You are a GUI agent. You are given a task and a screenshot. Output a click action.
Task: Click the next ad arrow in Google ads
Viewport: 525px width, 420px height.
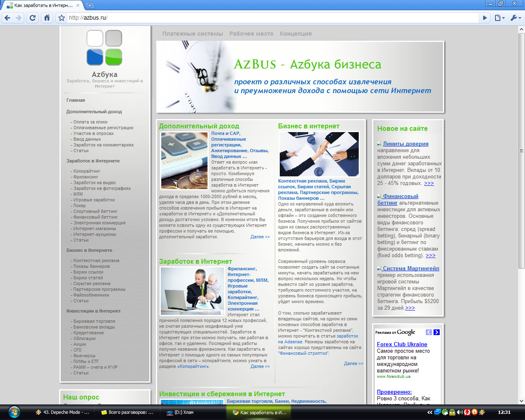pyautogui.click(x=436, y=332)
